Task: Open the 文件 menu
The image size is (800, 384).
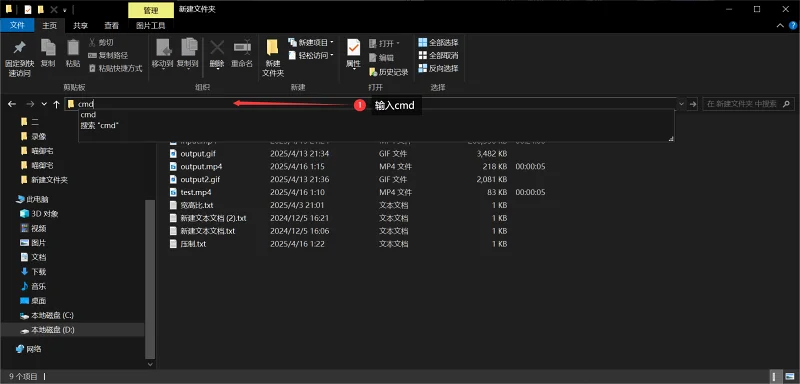Action: (x=17, y=25)
